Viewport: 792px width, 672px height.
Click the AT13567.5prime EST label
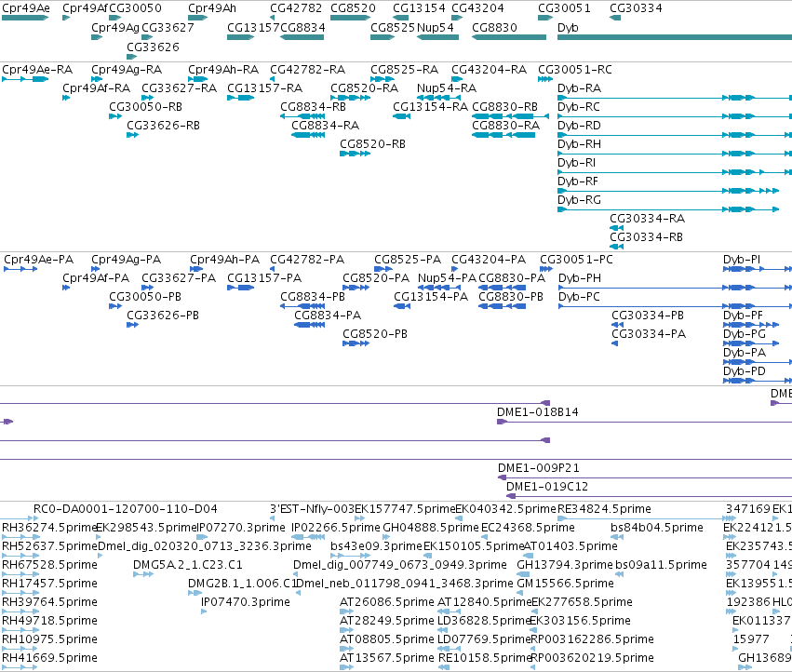pos(387,658)
